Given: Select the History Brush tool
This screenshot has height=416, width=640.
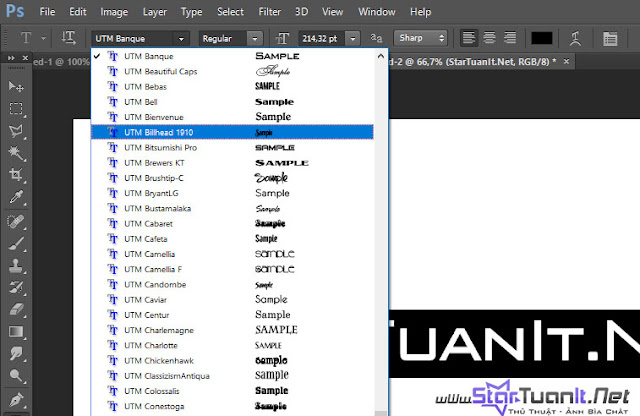Looking at the screenshot, I should 16,287.
